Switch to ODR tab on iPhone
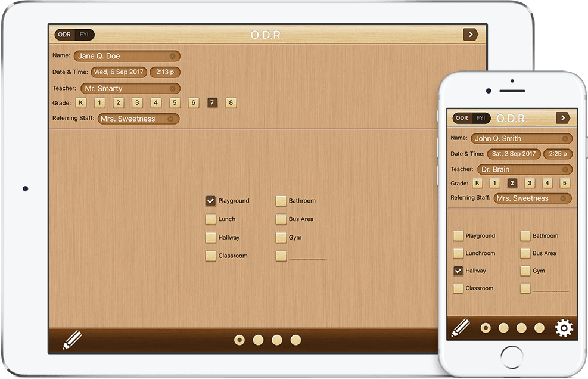Screen dimensions: 588x379 pos(462,118)
